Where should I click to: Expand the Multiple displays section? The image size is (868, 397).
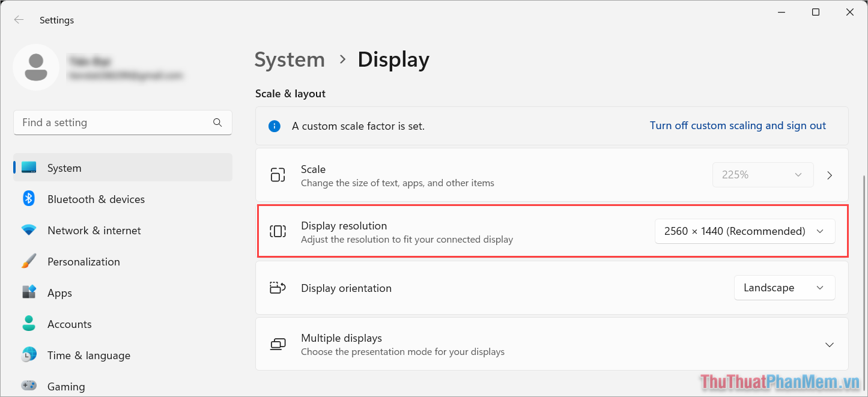click(x=830, y=344)
